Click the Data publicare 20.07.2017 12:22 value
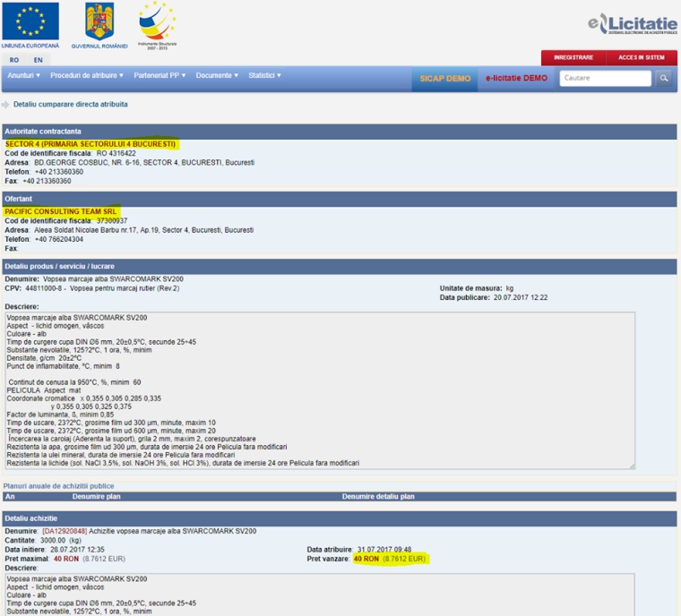This screenshot has height=616, width=681. [521, 298]
